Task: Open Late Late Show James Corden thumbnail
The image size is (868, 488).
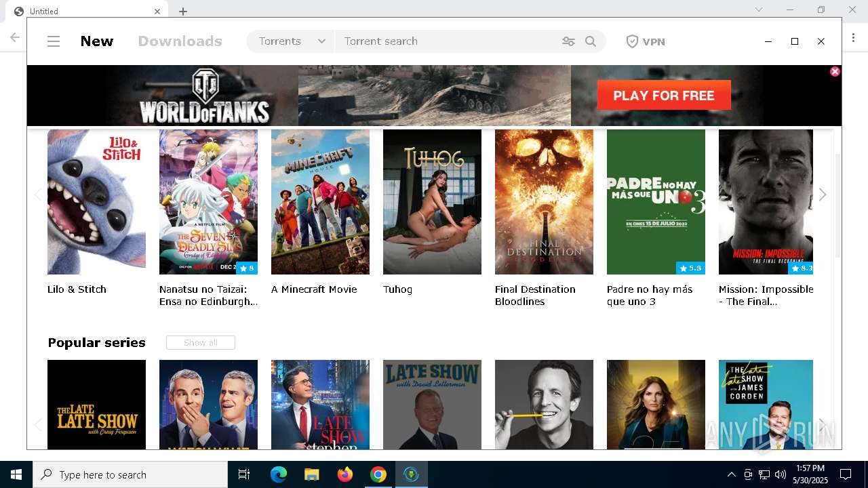Action: pyautogui.click(x=766, y=405)
